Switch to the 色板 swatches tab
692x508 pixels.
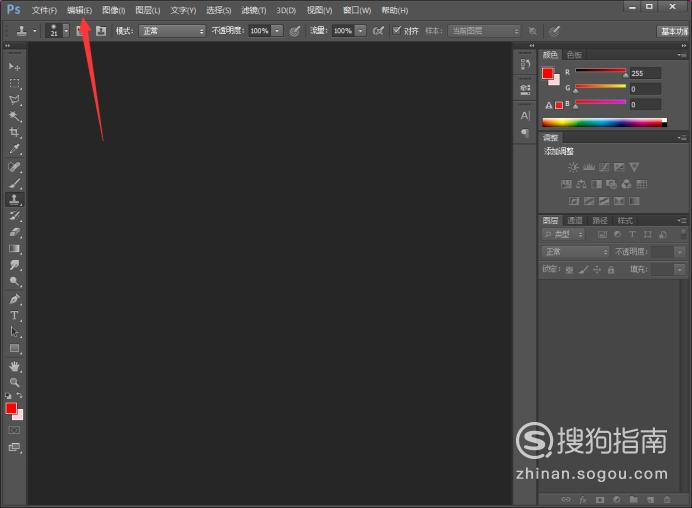(574, 55)
